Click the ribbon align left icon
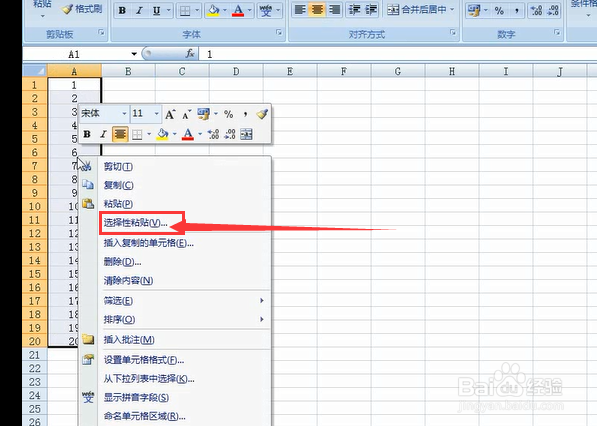This screenshot has height=426, width=597. point(300,10)
